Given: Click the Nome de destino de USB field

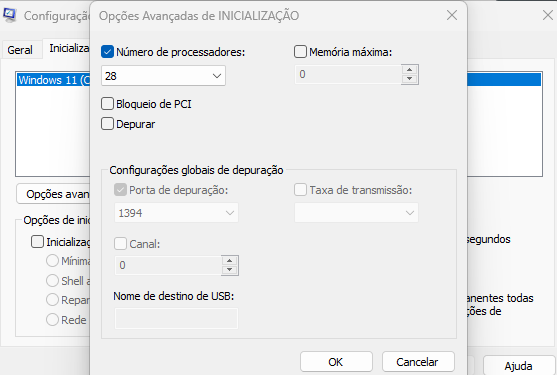Looking at the screenshot, I should point(176,319).
